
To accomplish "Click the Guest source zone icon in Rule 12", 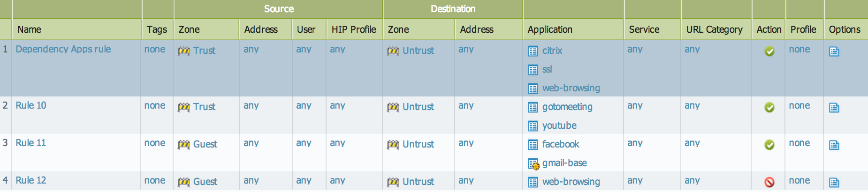I will coord(183,182).
